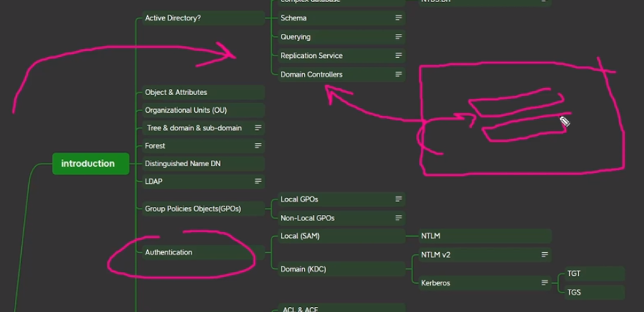Select the Distinguished Name DN node

pyautogui.click(x=203, y=163)
